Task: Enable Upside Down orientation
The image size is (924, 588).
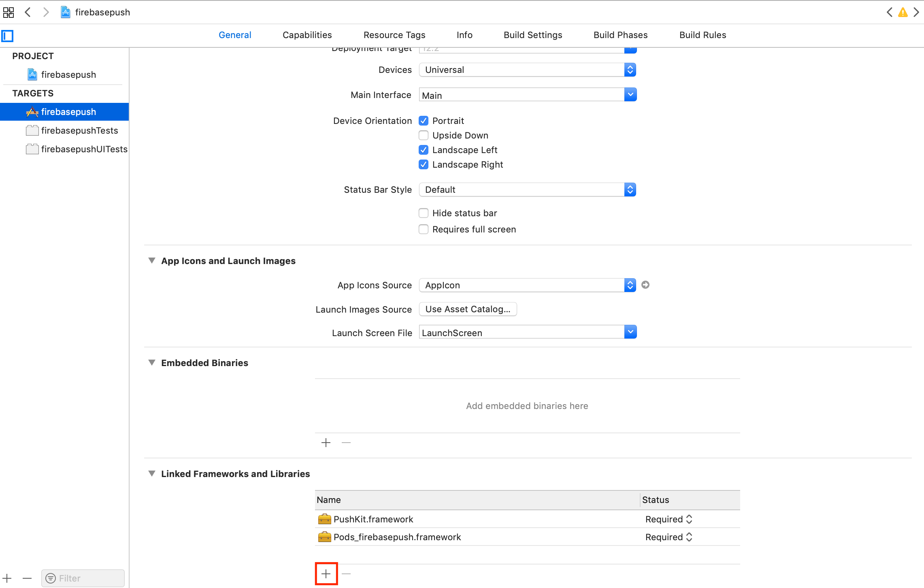Action: coord(424,135)
